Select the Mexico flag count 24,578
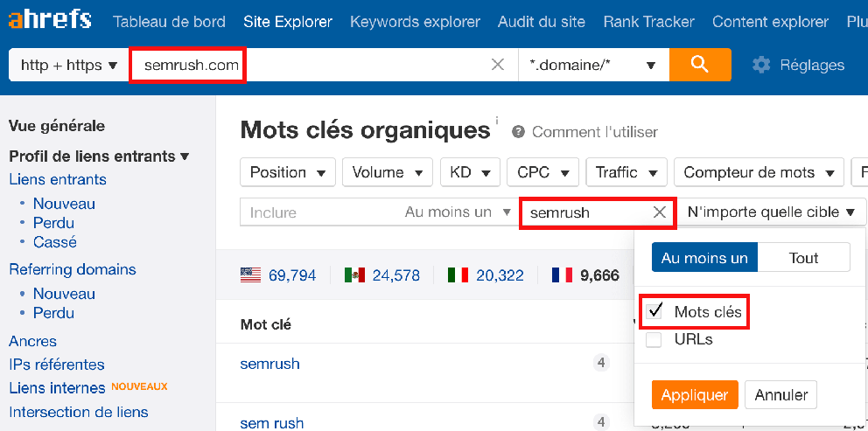The height and width of the screenshot is (431, 868). (x=382, y=275)
